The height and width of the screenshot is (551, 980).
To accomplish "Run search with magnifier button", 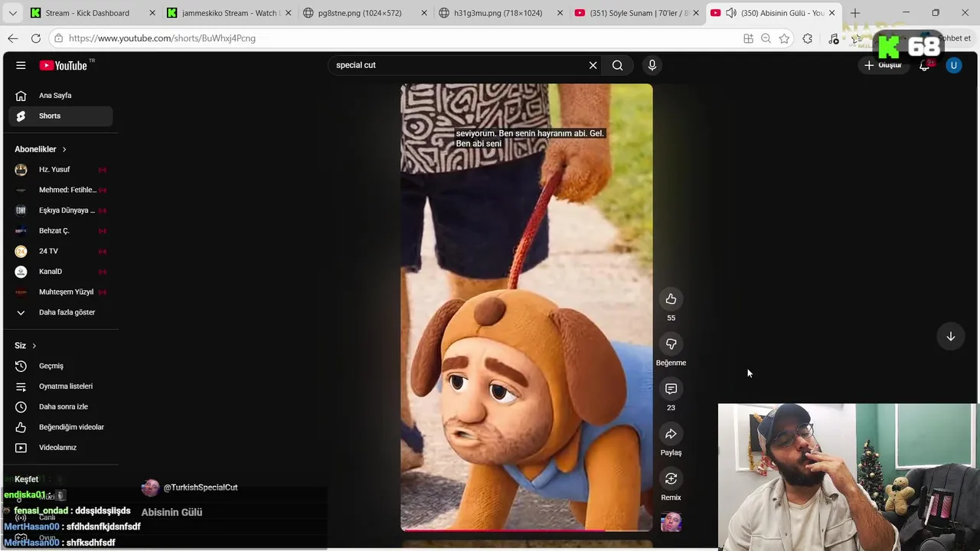I will [617, 65].
